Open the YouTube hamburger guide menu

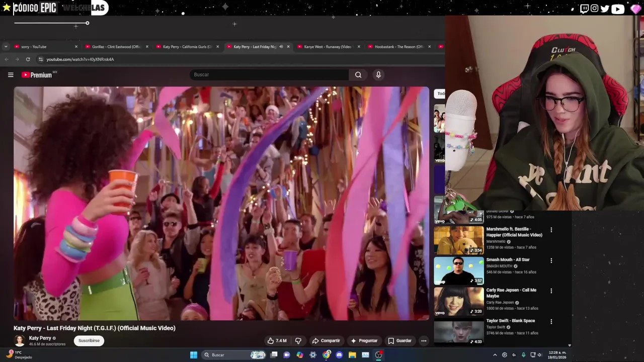tap(11, 75)
